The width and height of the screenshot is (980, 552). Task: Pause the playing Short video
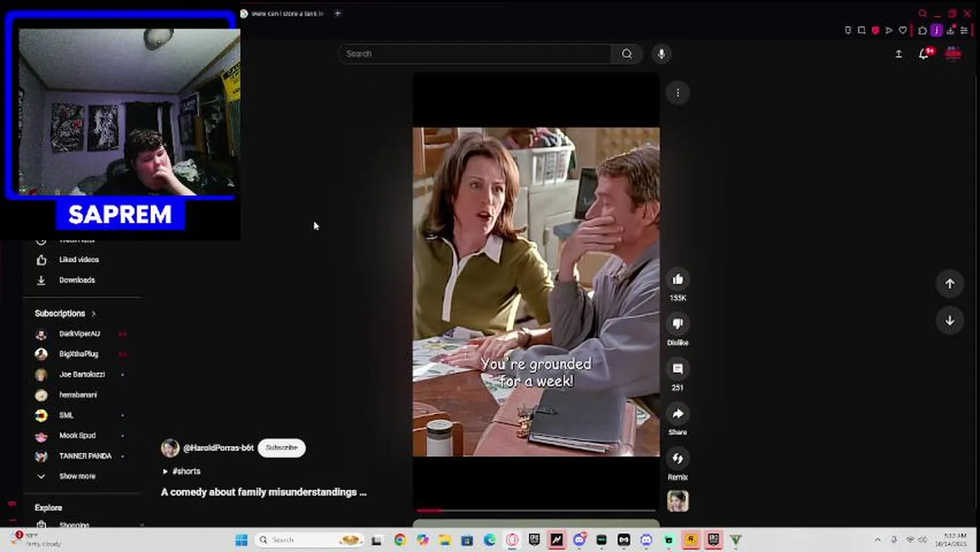pos(536,291)
